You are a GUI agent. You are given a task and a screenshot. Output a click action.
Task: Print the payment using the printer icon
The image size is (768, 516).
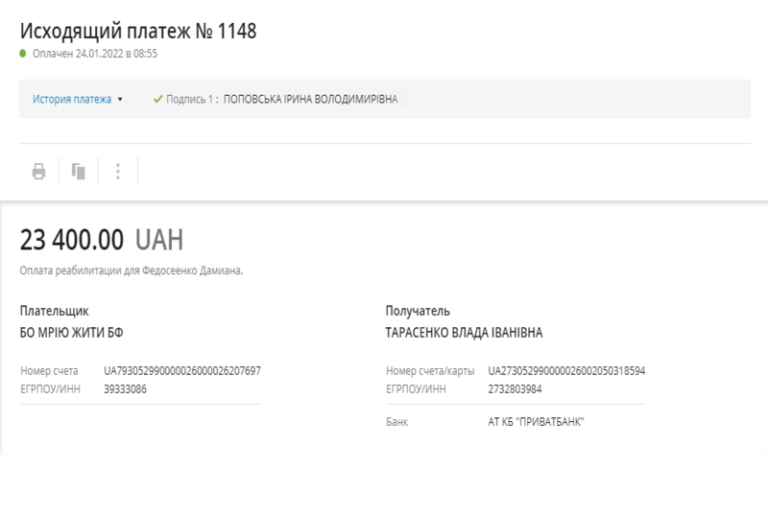click(39, 171)
